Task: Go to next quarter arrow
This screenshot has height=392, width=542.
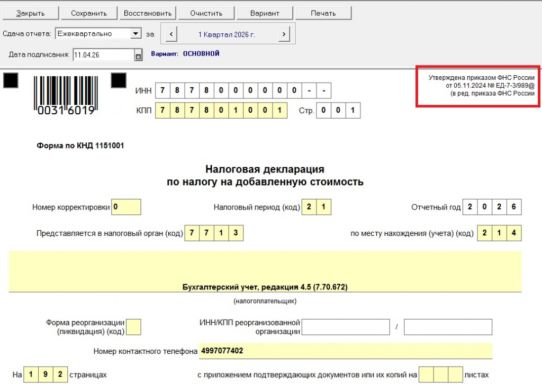Action: click(x=284, y=34)
